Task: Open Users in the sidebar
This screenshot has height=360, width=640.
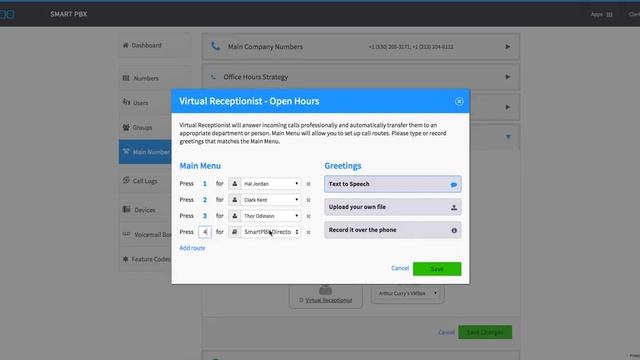Action: coord(146,103)
